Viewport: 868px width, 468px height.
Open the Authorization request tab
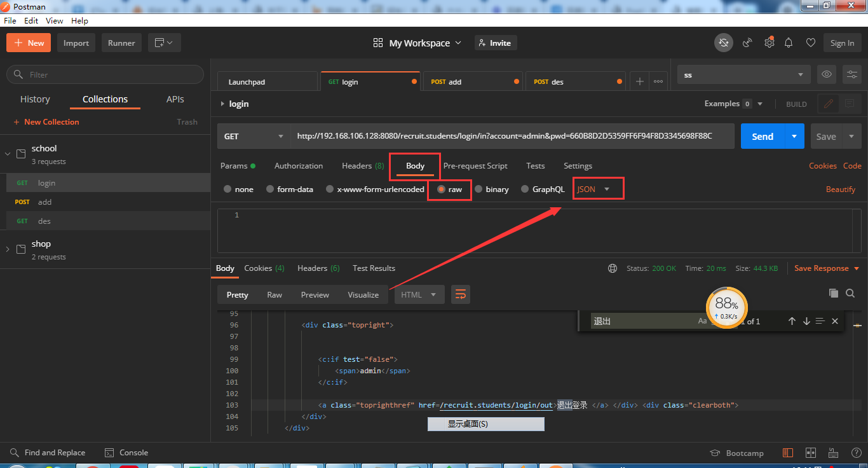pos(299,166)
